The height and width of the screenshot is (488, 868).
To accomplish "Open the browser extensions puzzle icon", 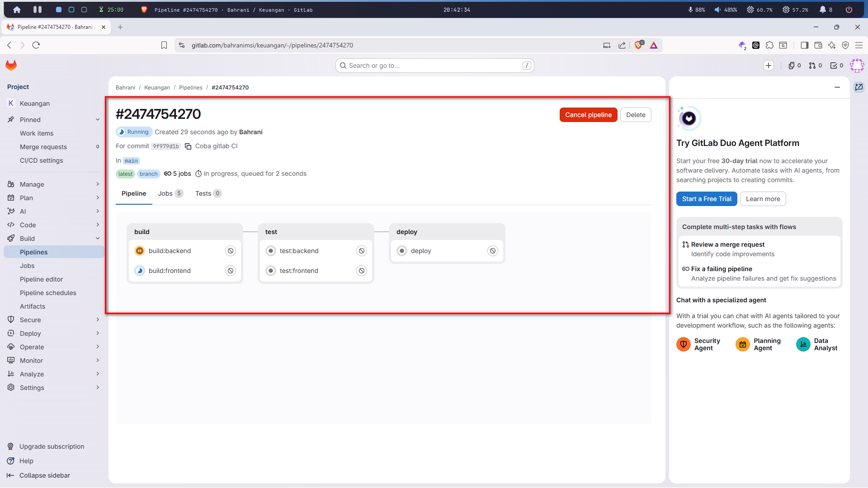I will click(769, 45).
